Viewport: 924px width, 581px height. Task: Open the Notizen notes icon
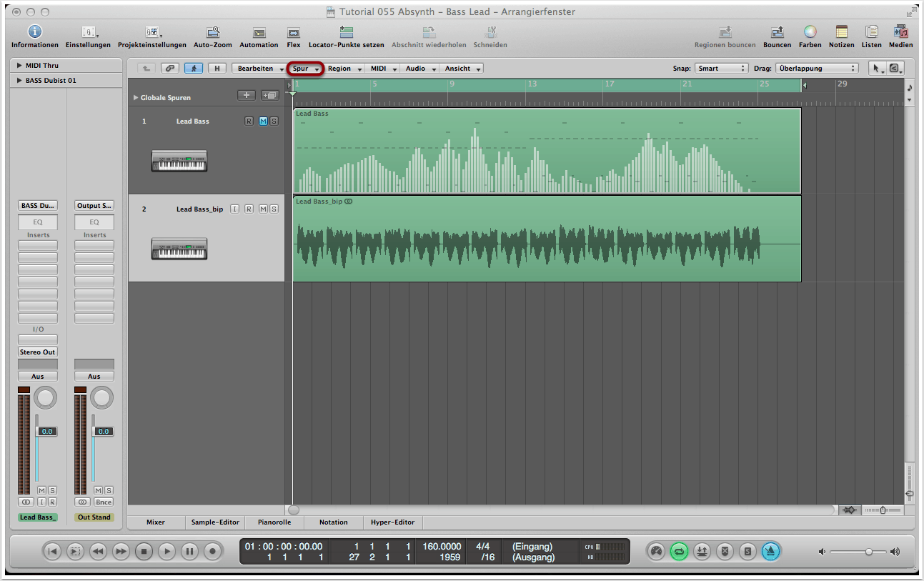(841, 32)
